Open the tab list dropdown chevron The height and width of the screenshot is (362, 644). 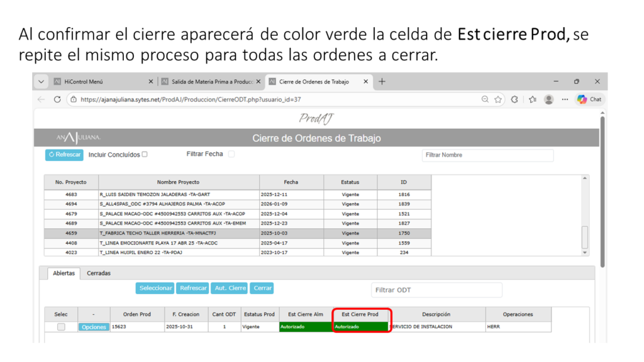click(x=41, y=82)
